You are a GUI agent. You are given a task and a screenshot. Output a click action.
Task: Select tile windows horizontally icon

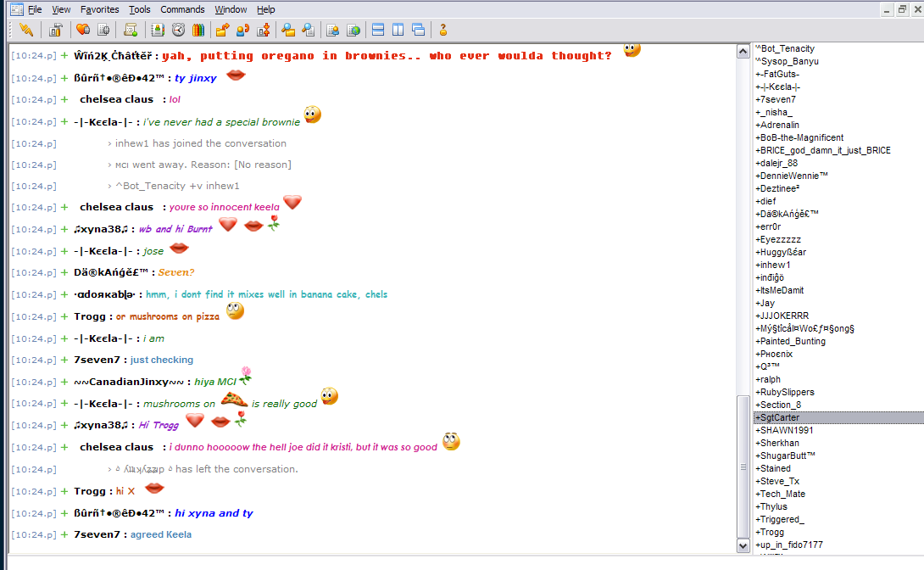378,30
